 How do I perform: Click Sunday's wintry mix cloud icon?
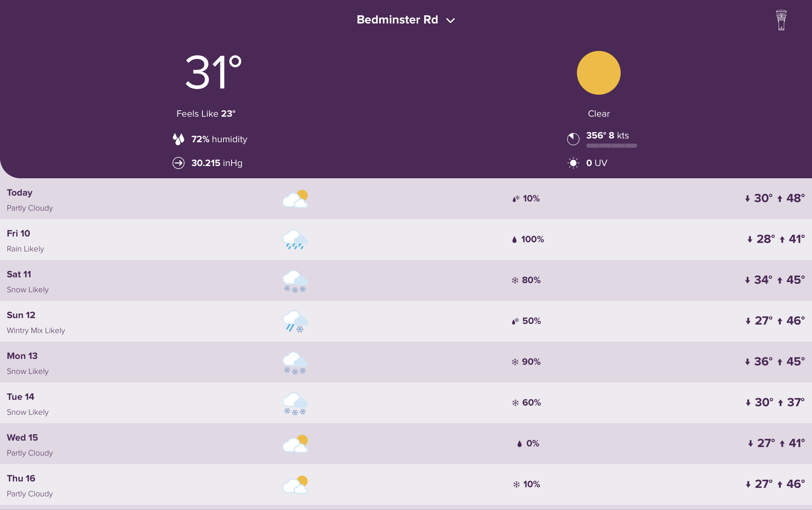coord(295,321)
